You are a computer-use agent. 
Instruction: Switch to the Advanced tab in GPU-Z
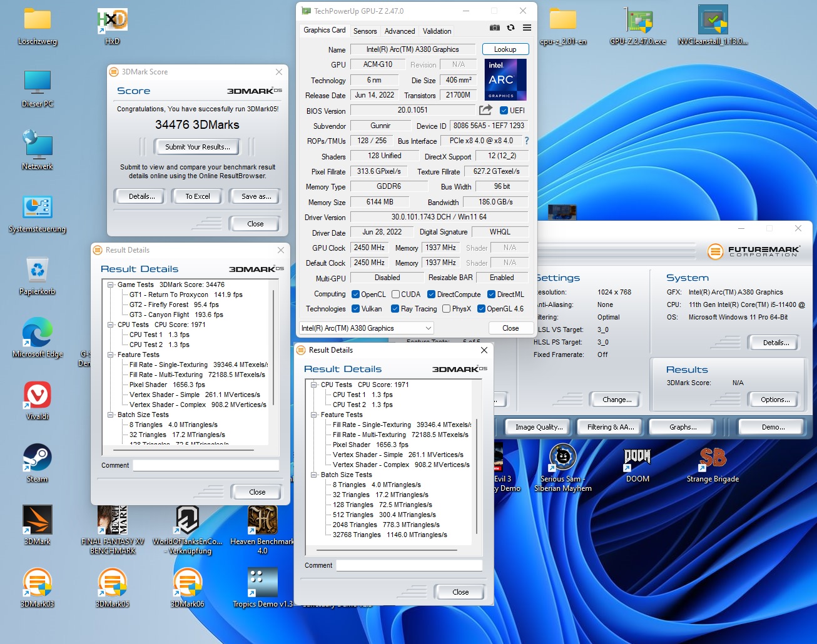tap(400, 31)
